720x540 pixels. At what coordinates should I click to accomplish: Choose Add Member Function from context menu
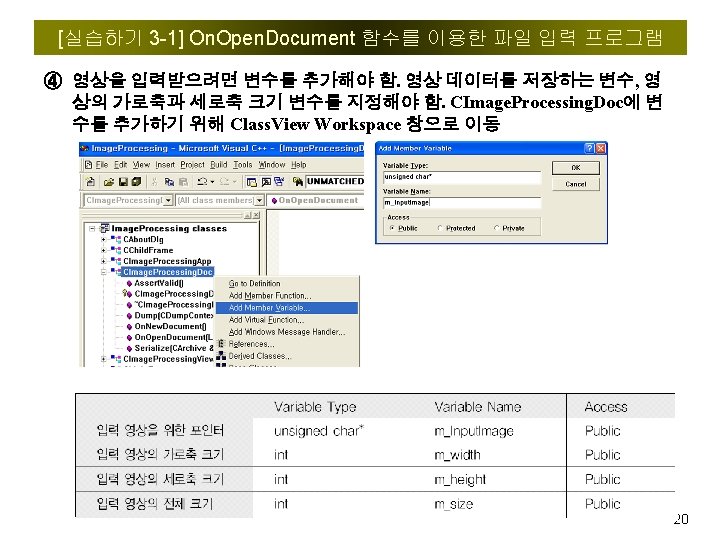click(x=287, y=296)
